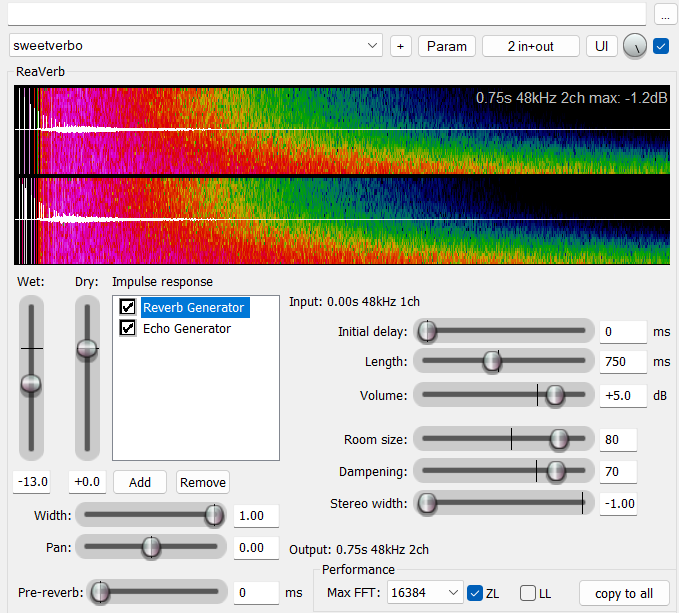Screen dimensions: 679x613
Task: Click the Initial delay slider handle
Action: [x=427, y=331]
